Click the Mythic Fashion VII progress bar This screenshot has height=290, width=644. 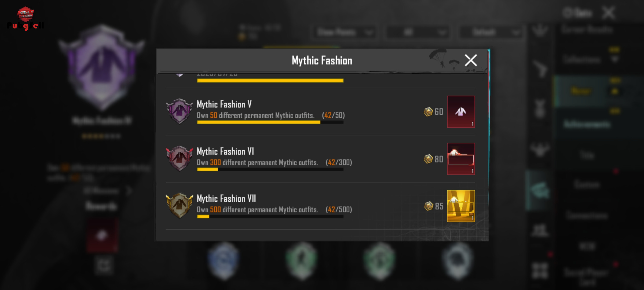pyautogui.click(x=270, y=217)
